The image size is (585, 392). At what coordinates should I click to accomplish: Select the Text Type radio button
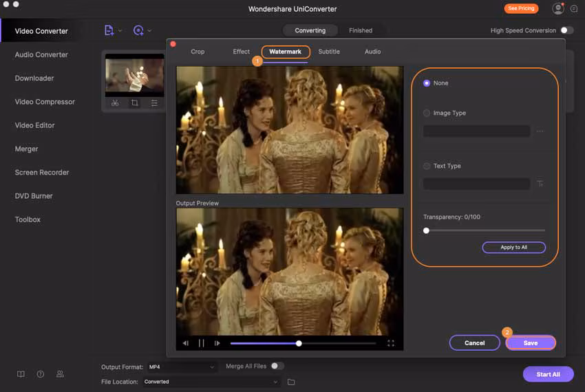tap(427, 166)
